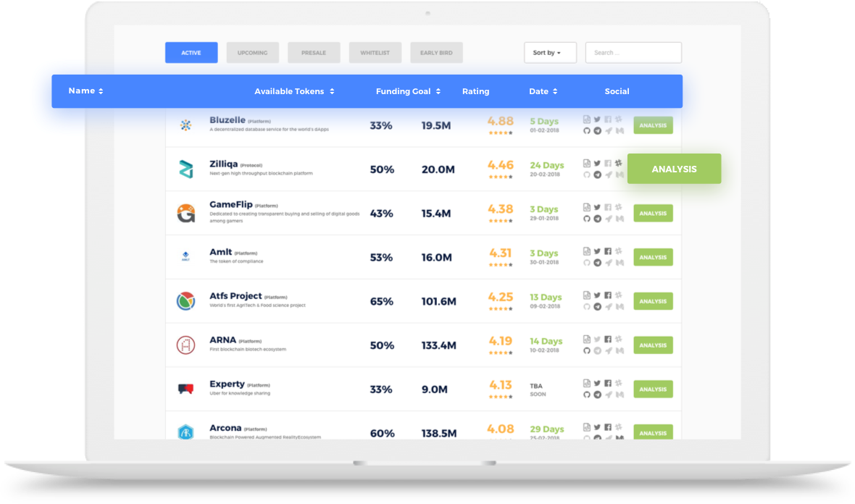Open code document icon for ARNA
This screenshot has height=504, width=855.
(587, 340)
